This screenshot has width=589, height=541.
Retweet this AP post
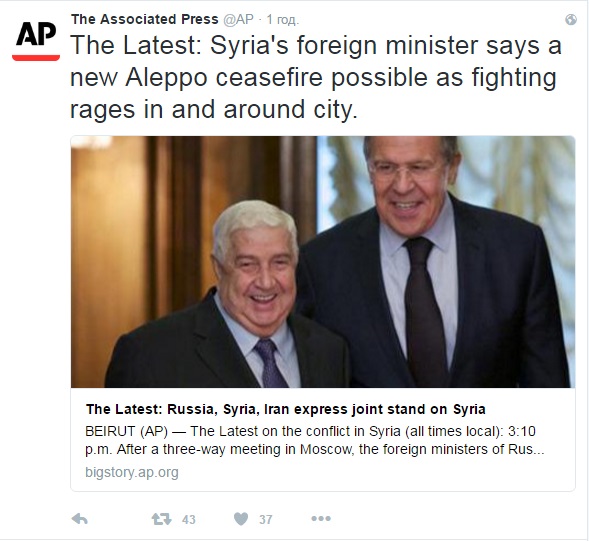click(162, 519)
